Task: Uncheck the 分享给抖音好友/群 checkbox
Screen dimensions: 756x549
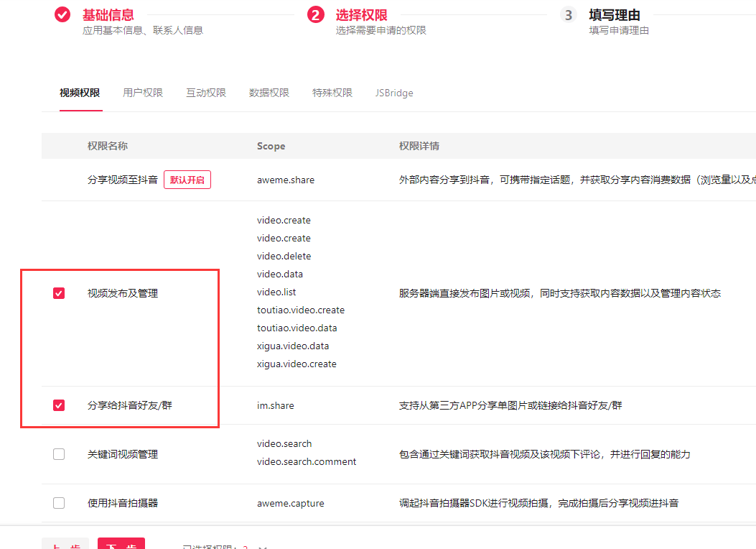Action: point(59,405)
